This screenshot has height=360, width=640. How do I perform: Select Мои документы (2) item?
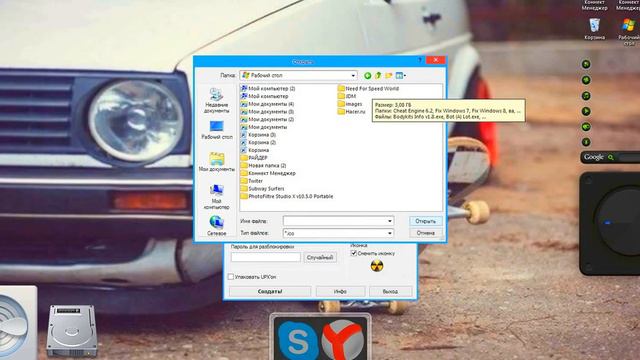tap(267, 120)
